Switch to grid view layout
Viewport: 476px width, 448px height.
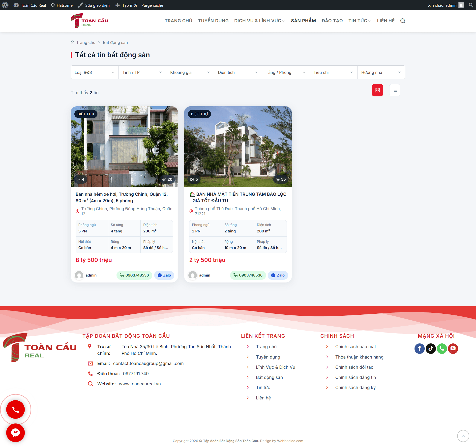[x=377, y=90]
